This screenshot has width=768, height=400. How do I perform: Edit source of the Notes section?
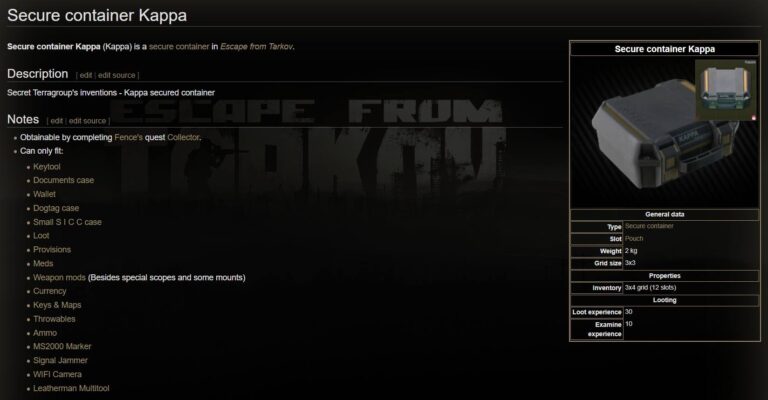point(87,121)
